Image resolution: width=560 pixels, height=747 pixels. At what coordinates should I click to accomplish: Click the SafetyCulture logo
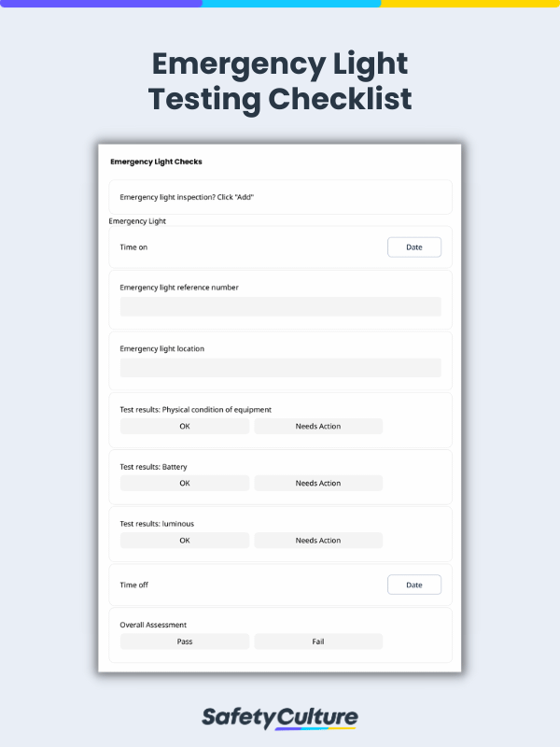point(279,718)
